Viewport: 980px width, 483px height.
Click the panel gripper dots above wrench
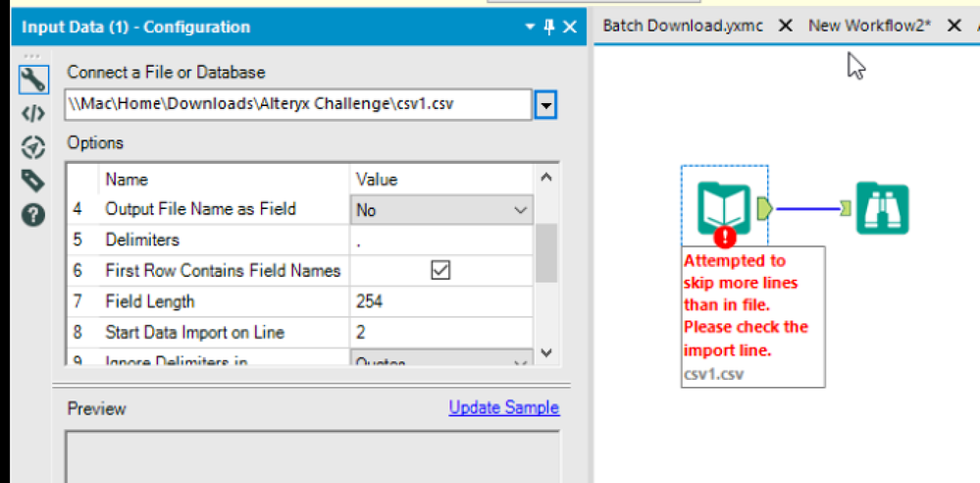pyautogui.click(x=32, y=56)
